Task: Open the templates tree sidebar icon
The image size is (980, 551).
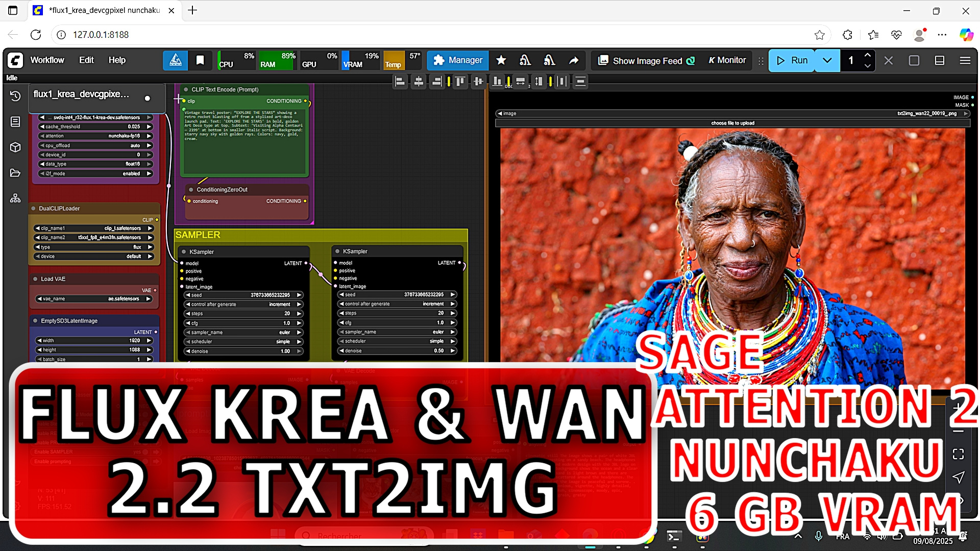Action: coord(15,198)
